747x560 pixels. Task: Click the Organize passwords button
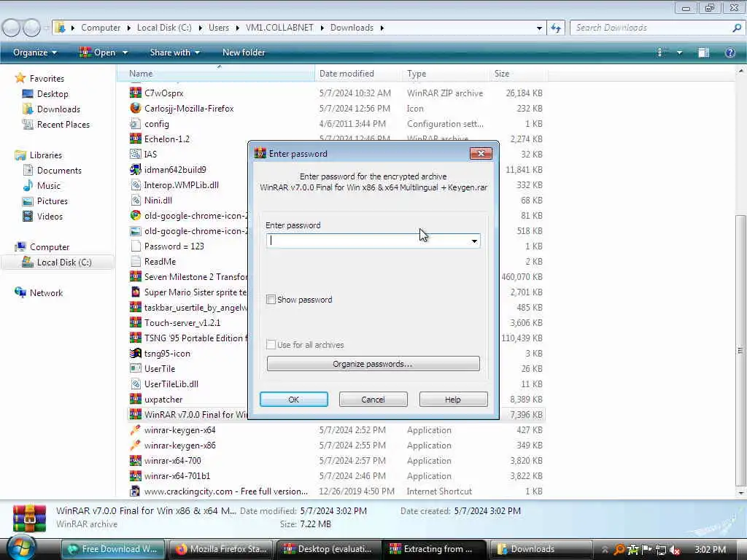[x=373, y=364]
